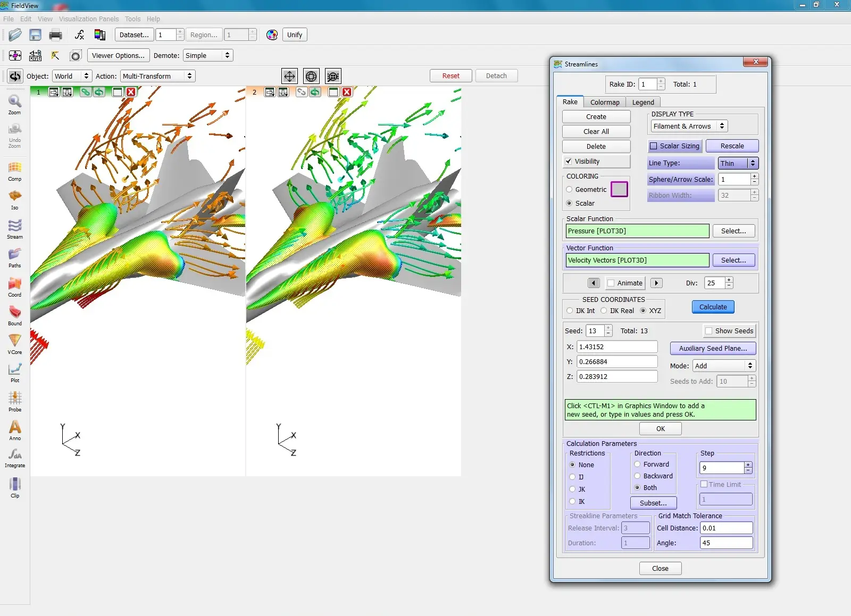Click the geometric color swatch
This screenshot has width=851, height=616.
click(x=619, y=189)
